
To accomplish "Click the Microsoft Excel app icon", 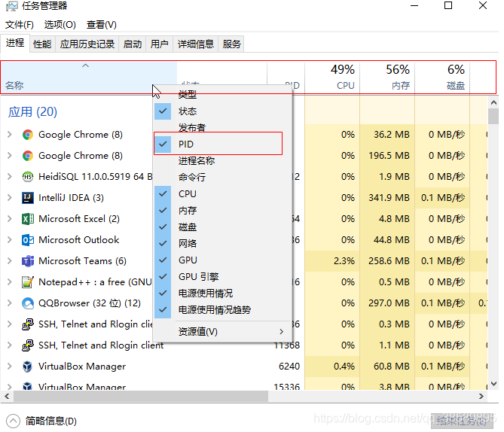I will tap(28, 219).
